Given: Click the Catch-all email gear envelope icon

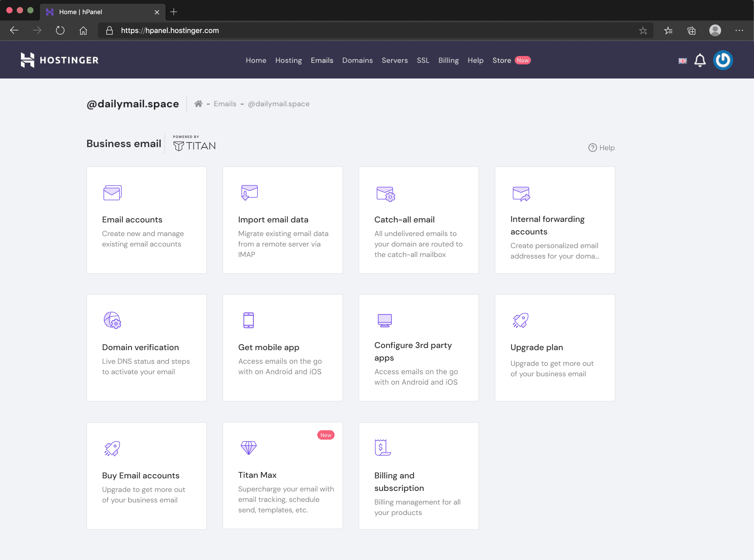Looking at the screenshot, I should click(x=386, y=194).
